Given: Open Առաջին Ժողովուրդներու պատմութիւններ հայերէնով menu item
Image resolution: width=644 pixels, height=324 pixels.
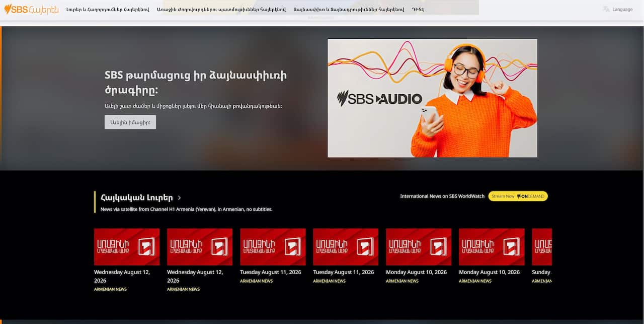Looking at the screenshot, I should tap(221, 10).
